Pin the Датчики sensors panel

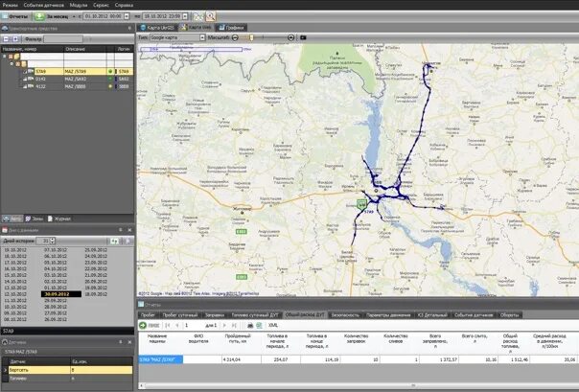tap(121, 342)
